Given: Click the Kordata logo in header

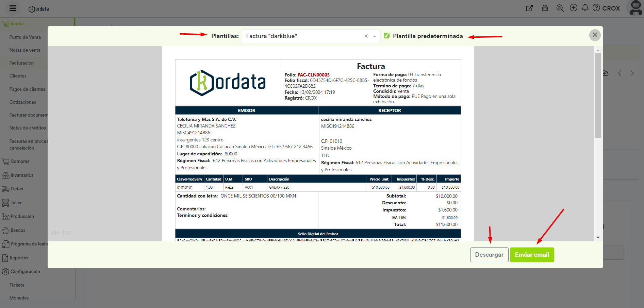Looking at the screenshot, I should [x=39, y=9].
